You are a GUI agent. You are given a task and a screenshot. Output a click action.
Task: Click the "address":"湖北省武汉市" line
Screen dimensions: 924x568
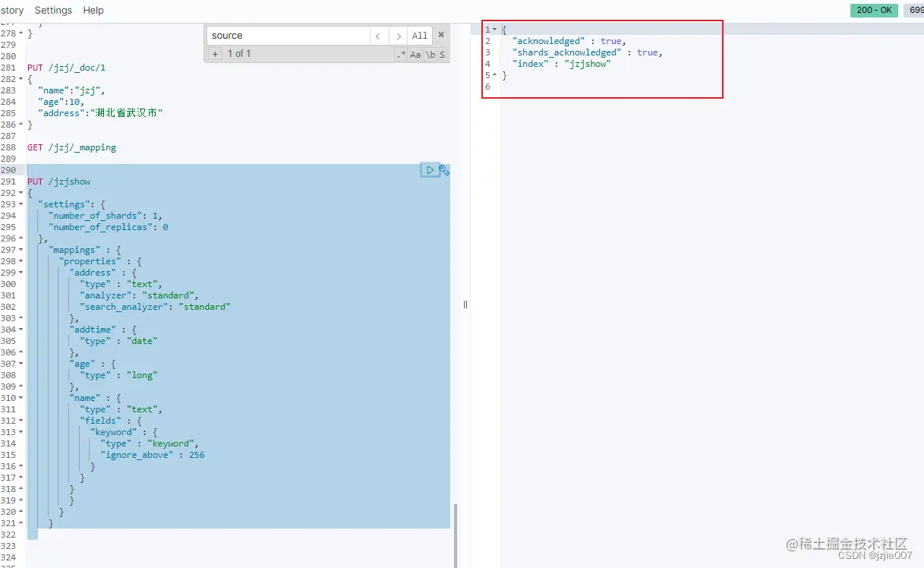(101, 113)
